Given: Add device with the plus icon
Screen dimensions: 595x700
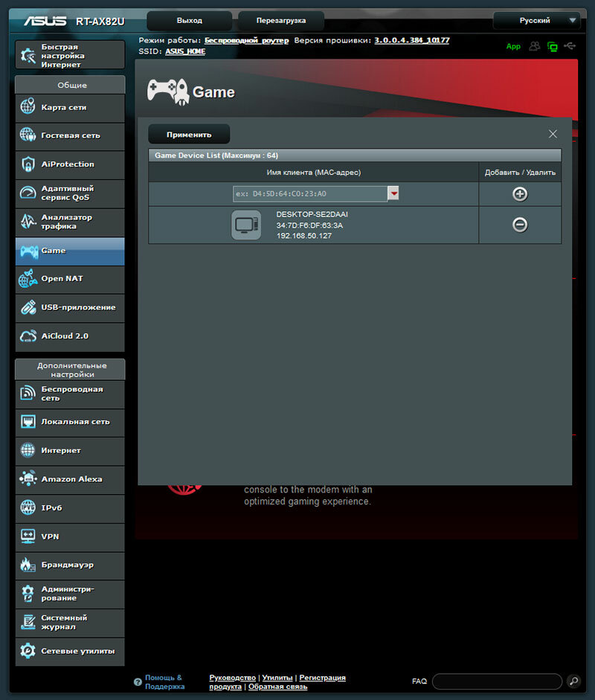Looking at the screenshot, I should (520, 193).
